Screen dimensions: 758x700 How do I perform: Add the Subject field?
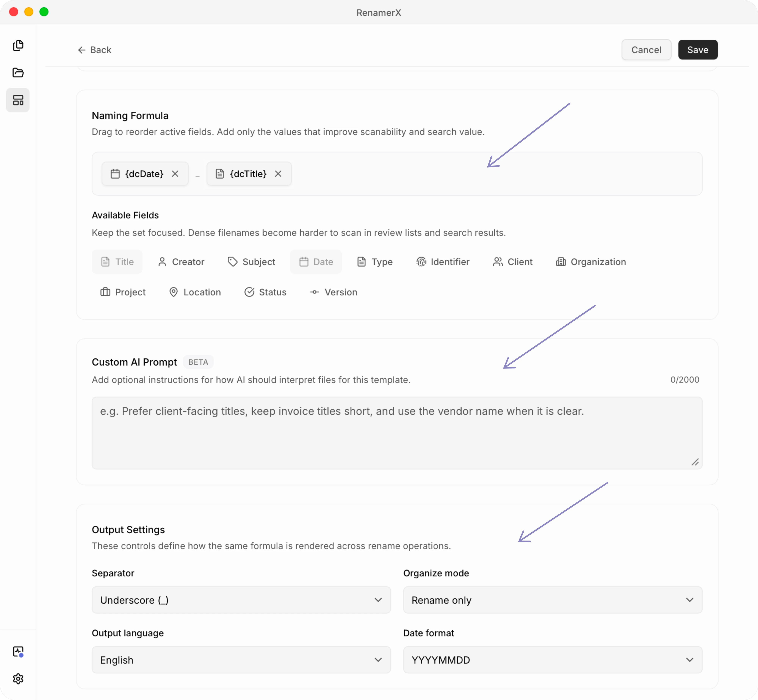[x=251, y=262]
